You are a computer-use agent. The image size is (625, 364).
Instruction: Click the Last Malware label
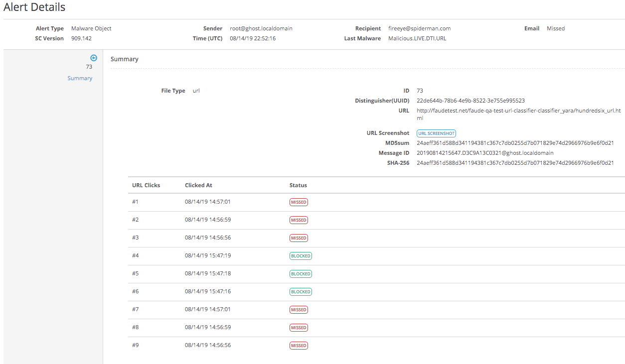[362, 38]
